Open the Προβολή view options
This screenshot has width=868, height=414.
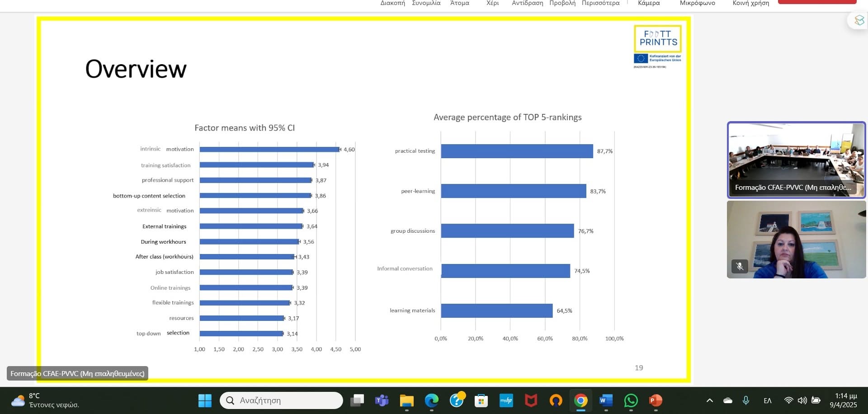[562, 3]
